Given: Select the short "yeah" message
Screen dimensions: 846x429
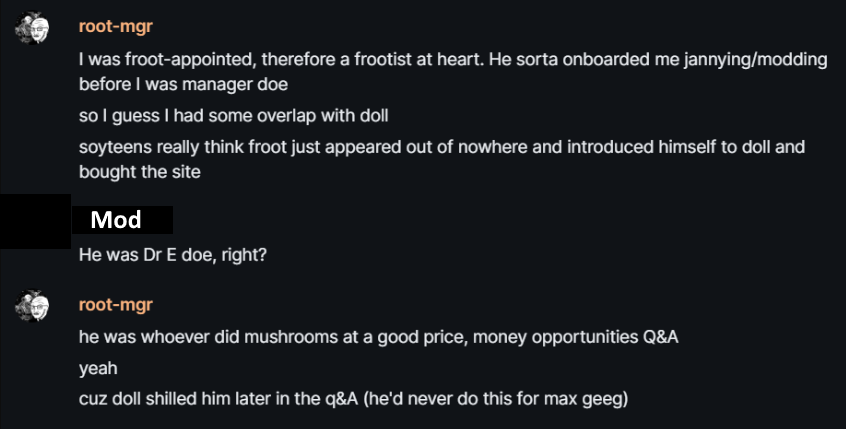Looking at the screenshot, I should tap(98, 368).
